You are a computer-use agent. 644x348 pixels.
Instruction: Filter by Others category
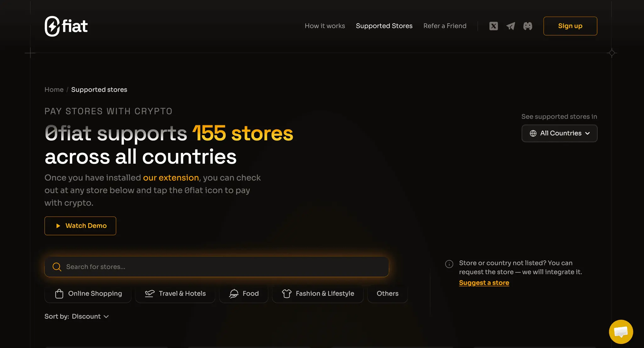(387, 294)
